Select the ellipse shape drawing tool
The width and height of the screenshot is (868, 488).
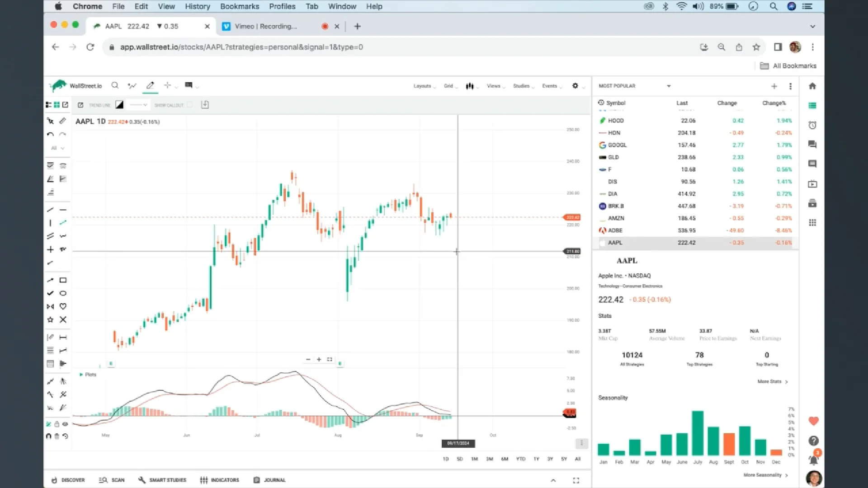(63, 293)
